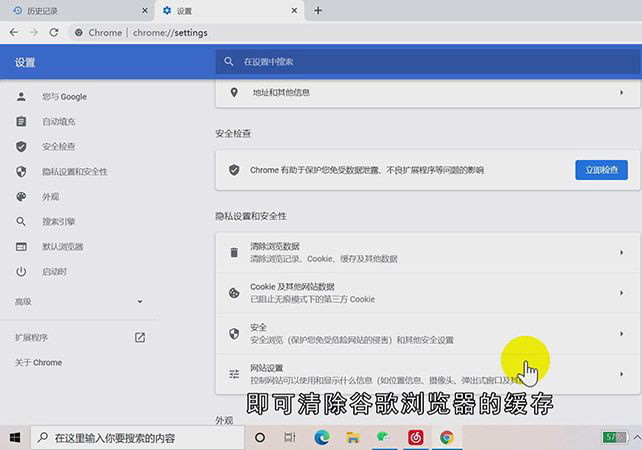Viewport: 642px width, 450px height.
Task: Close the 设置 tab
Action: [x=294, y=11]
